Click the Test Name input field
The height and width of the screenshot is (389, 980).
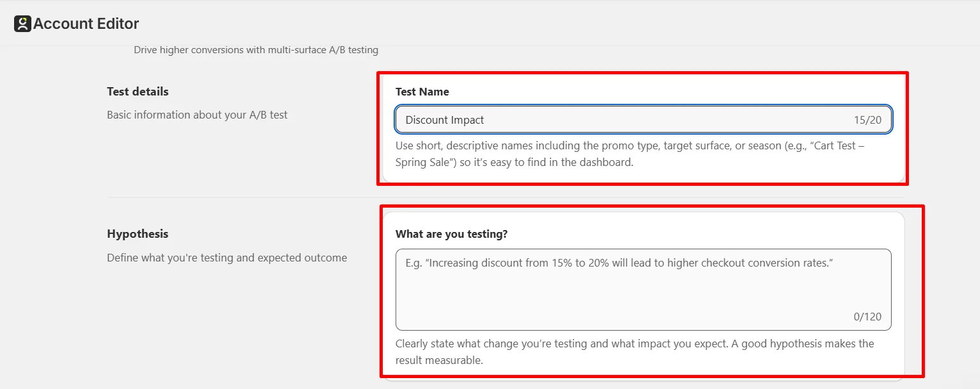(x=643, y=120)
